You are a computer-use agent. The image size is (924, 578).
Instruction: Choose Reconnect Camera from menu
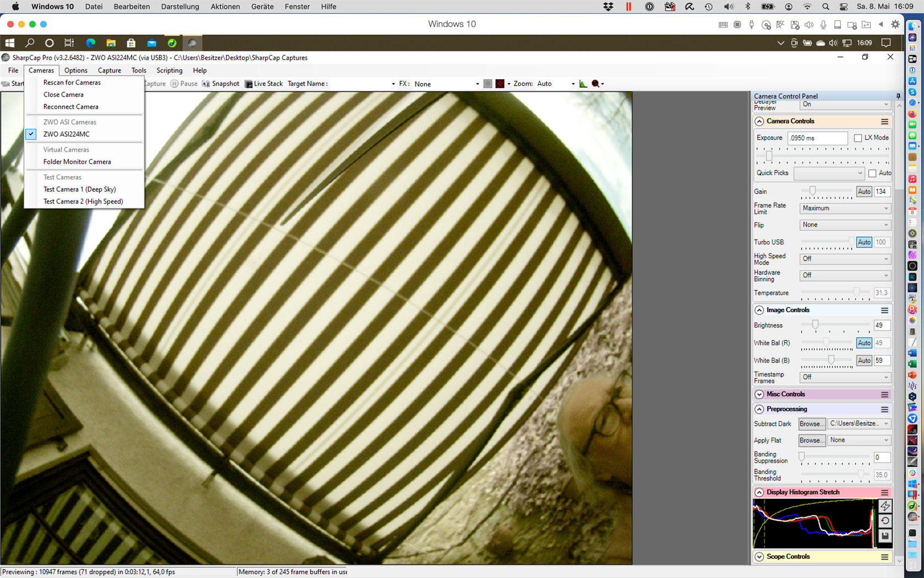coord(84,107)
